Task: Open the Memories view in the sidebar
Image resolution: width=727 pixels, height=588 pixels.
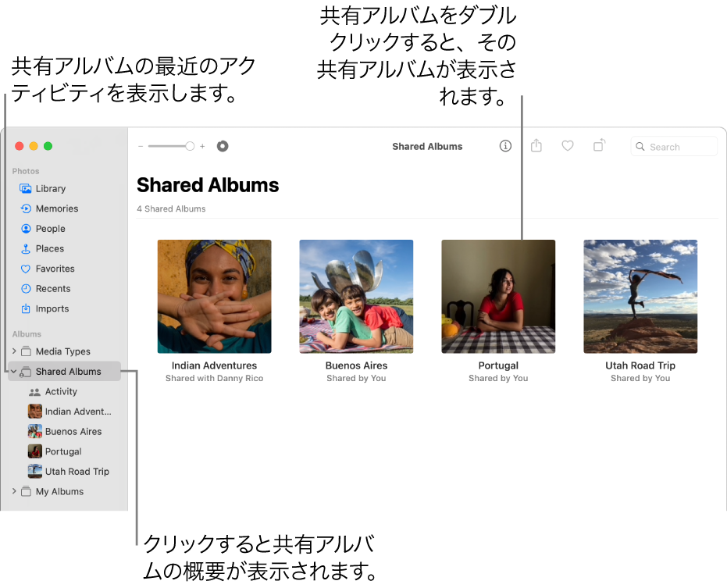Action: (x=26, y=208)
